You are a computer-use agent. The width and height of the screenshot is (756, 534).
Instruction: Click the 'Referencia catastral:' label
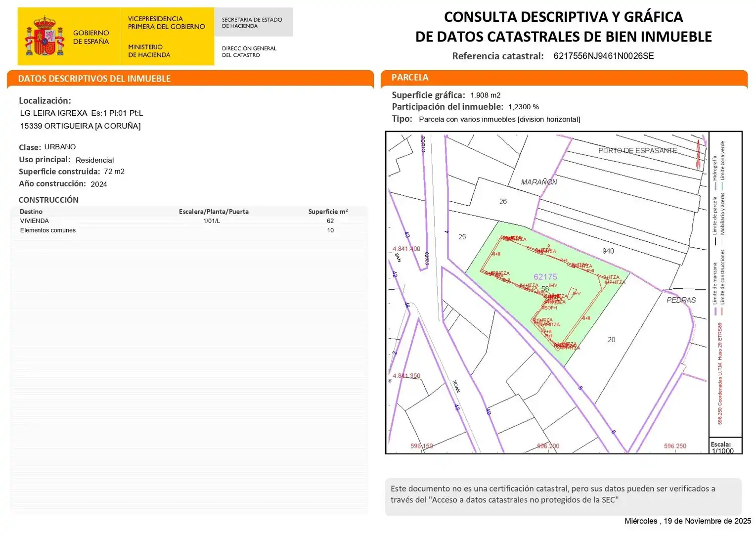pyautogui.click(x=498, y=56)
